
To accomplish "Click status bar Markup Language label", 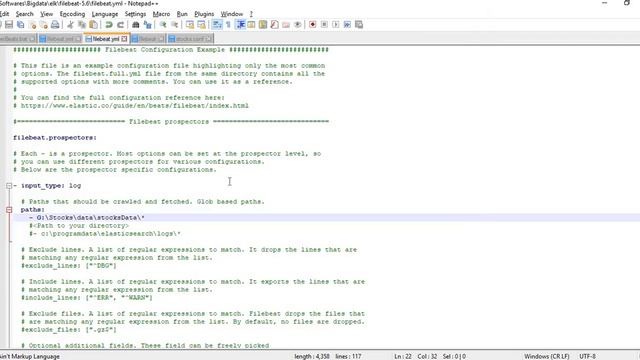I will coord(30,356).
